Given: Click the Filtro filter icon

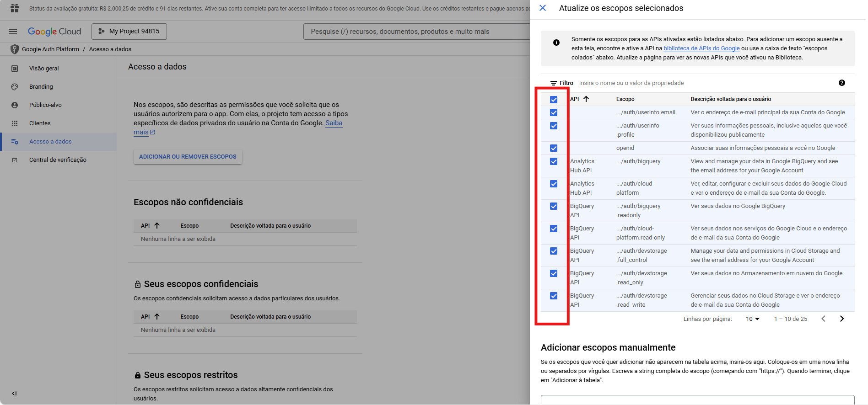Looking at the screenshot, I should (x=554, y=83).
